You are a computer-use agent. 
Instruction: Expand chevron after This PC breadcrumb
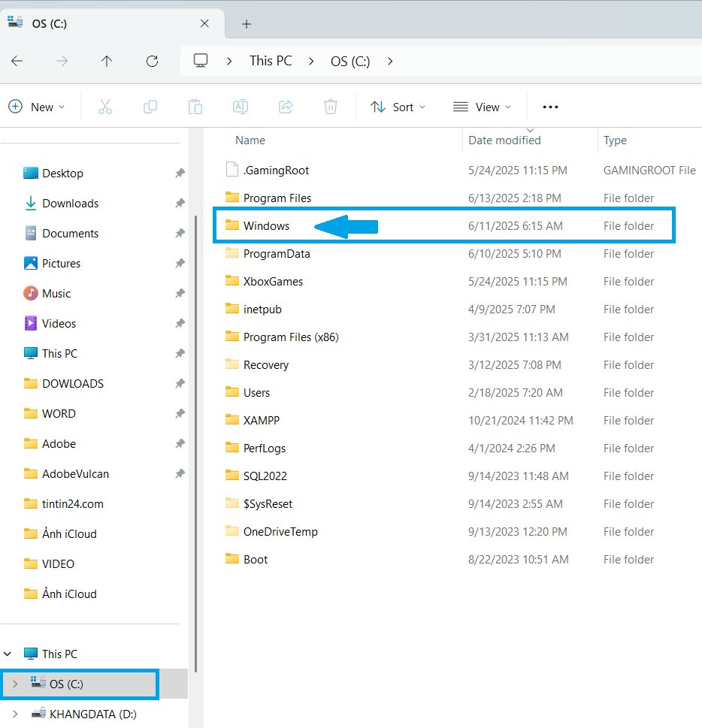tap(311, 62)
